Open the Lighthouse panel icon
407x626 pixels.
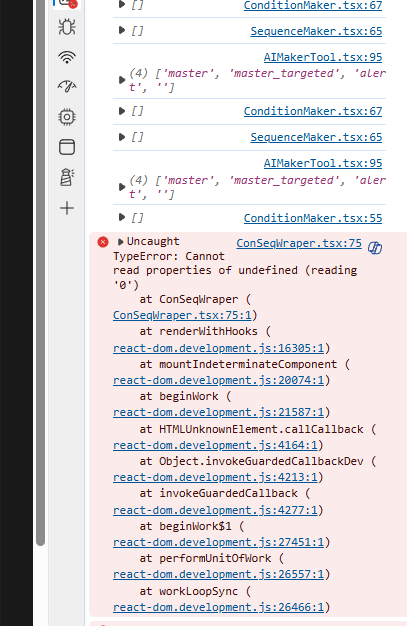[x=67, y=177]
